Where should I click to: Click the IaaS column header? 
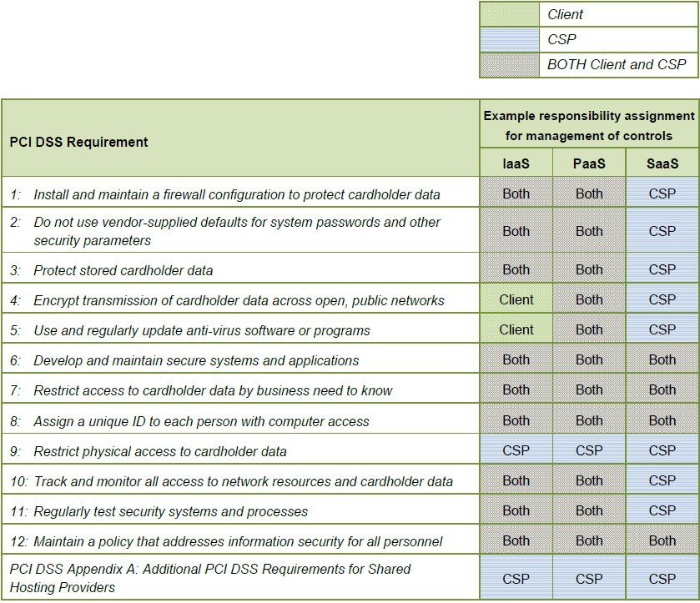pyautogui.click(x=516, y=163)
